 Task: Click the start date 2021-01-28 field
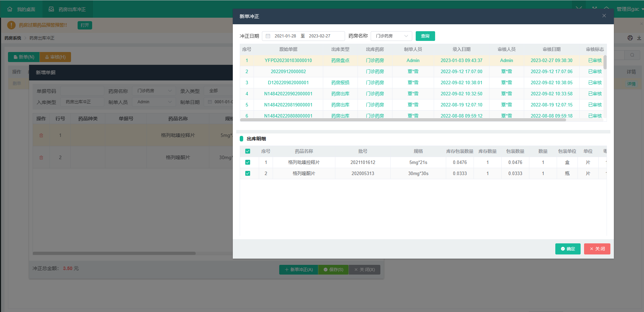(x=285, y=36)
